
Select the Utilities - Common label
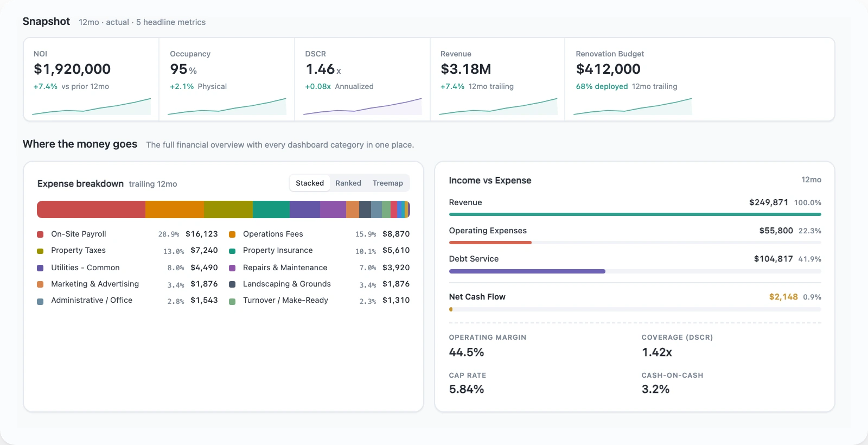85,268
